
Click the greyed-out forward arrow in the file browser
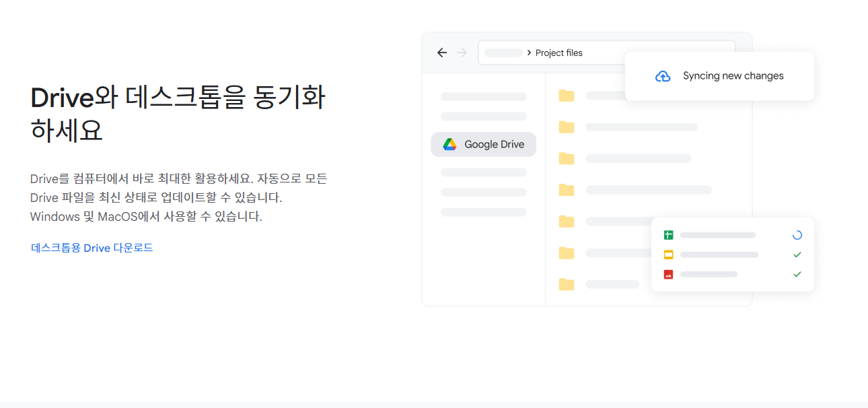tap(462, 53)
